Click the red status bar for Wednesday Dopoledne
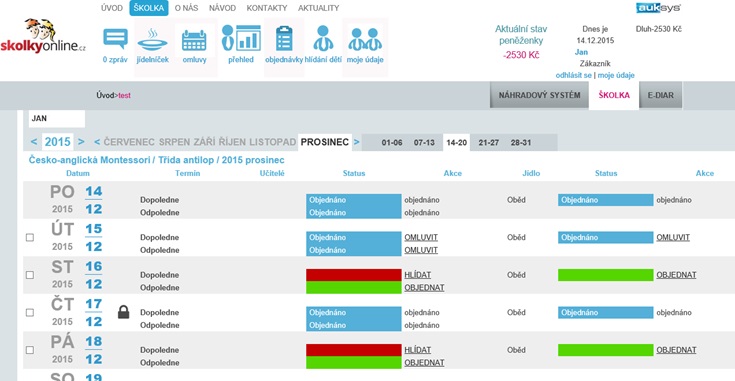The height and width of the screenshot is (381, 735). click(354, 275)
